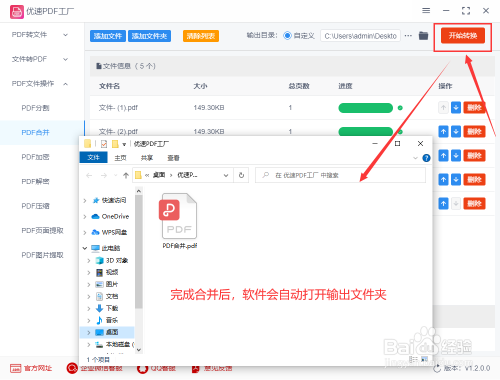Click the 查看 tab in Explorer ribbon
Viewport: 500px width, 380px height.
point(173,158)
